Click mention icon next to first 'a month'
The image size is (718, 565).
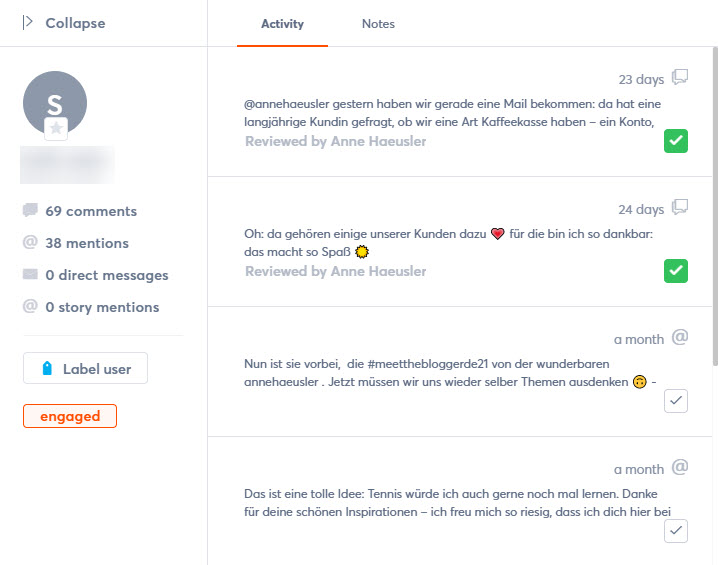click(680, 337)
